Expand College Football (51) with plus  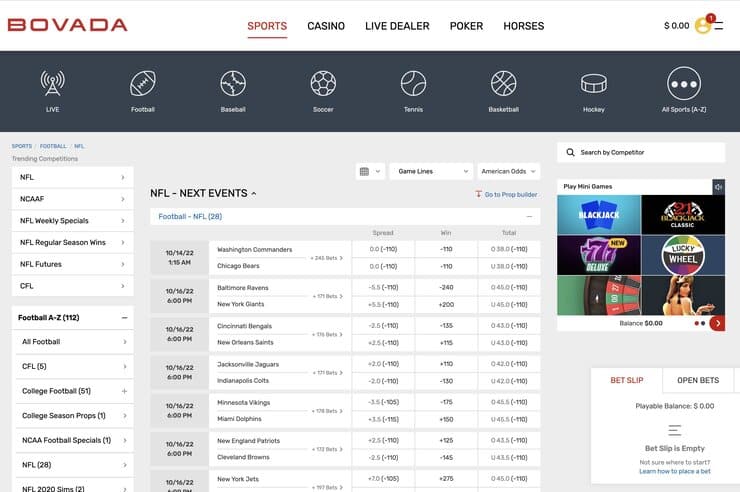click(x=124, y=391)
